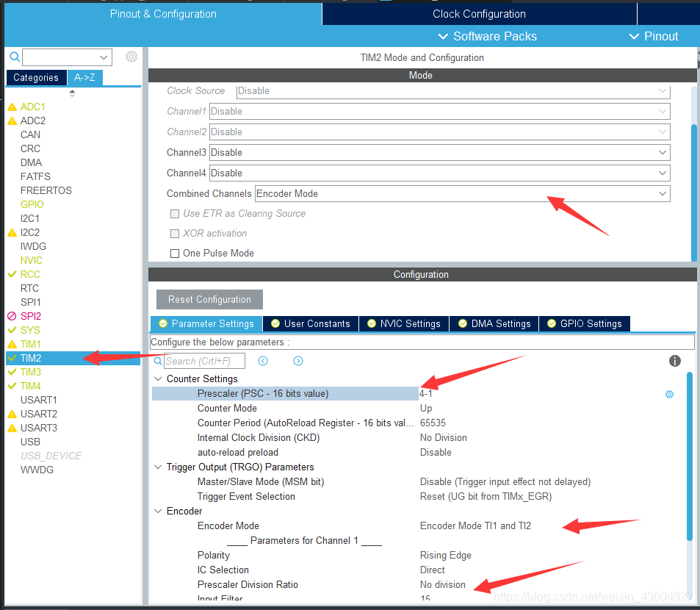This screenshot has height=610, width=700.
Task: Click the Reset Configuration button
Action: point(209,300)
